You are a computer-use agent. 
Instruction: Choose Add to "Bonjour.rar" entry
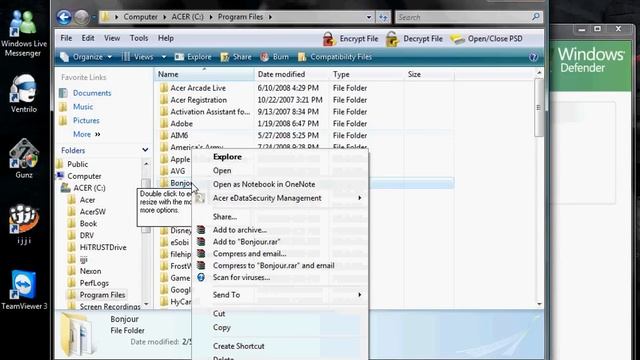246,242
